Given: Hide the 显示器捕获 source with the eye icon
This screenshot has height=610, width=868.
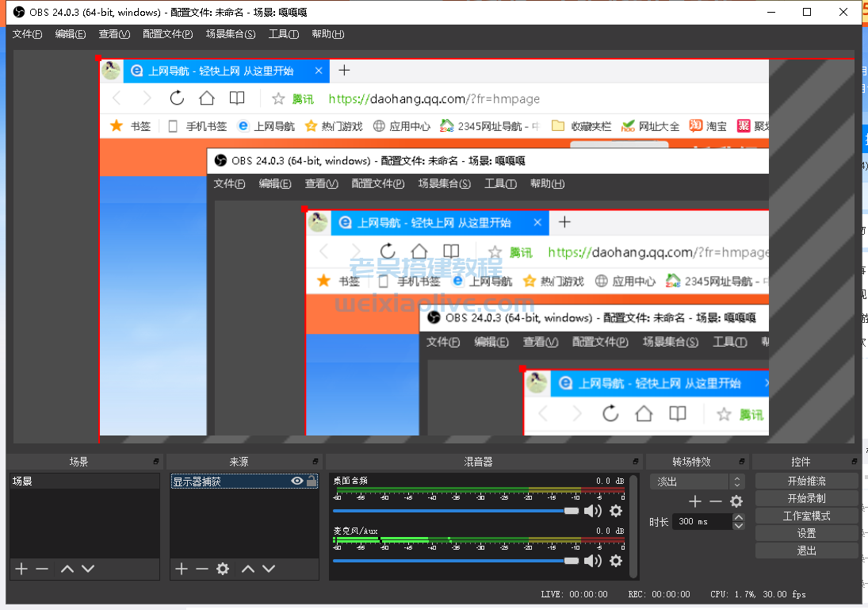Looking at the screenshot, I should [296, 481].
